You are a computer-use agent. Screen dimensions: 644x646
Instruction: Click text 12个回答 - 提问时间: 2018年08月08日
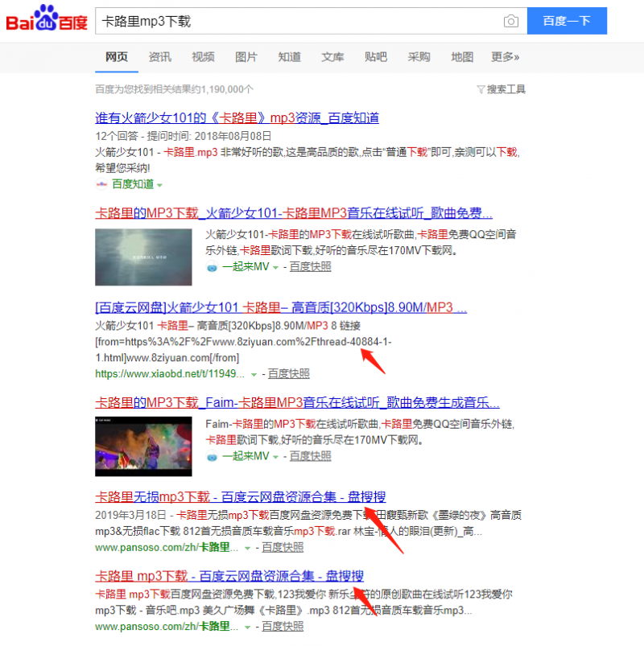[184, 136]
